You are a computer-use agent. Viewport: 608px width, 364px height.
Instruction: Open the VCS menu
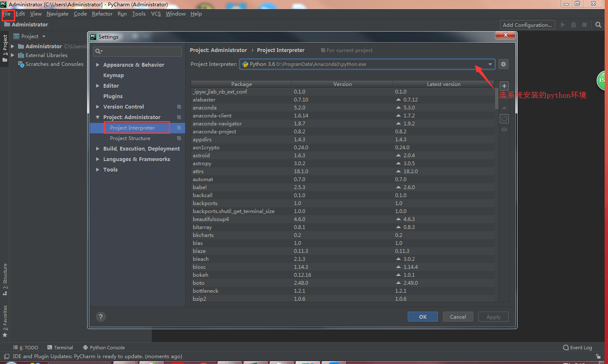pyautogui.click(x=156, y=14)
